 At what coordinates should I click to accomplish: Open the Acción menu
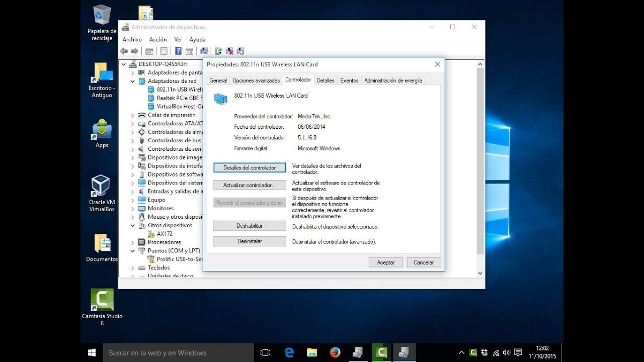(x=158, y=39)
